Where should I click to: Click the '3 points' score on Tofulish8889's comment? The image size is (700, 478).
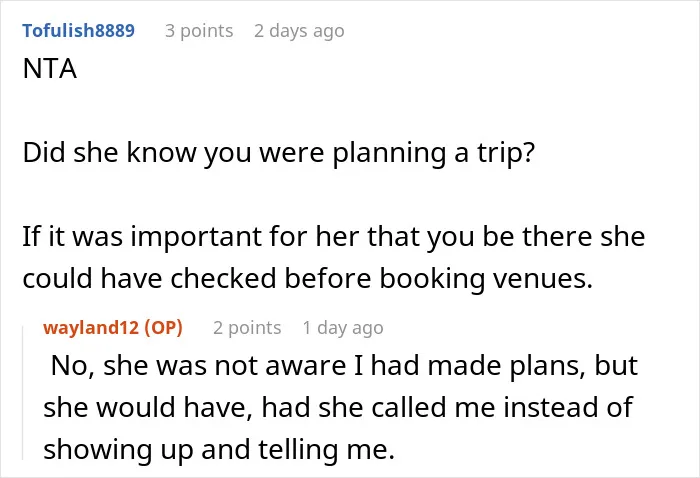199,31
